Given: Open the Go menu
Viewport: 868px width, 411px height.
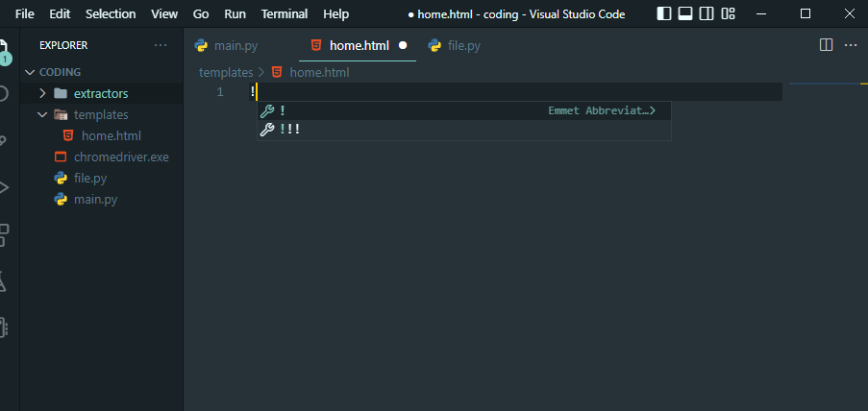Looking at the screenshot, I should pos(201,13).
